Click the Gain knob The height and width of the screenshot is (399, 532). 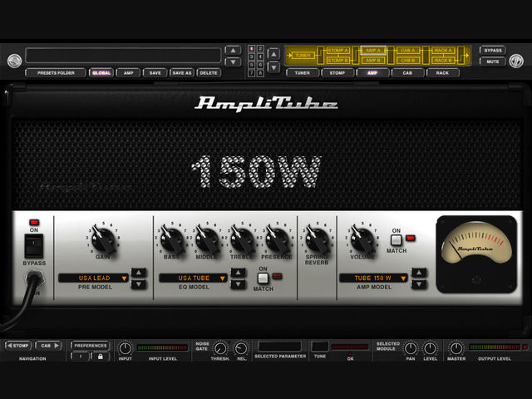(103, 240)
